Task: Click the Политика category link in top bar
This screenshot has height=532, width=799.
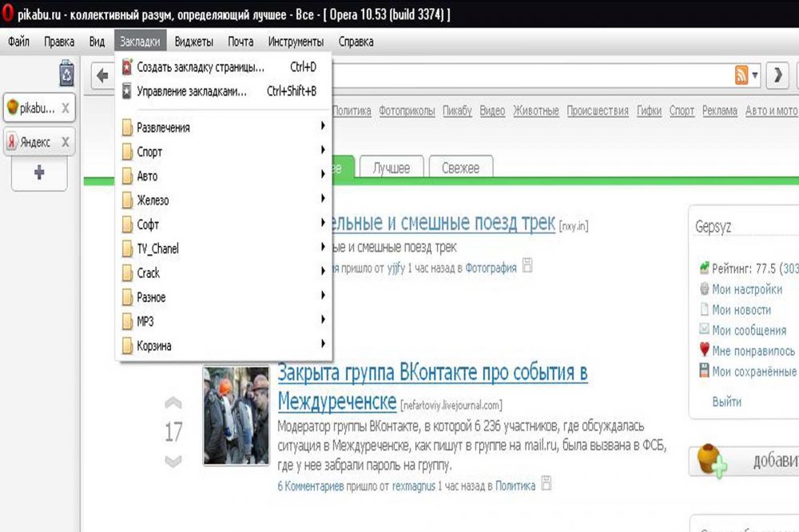Action: [352, 110]
